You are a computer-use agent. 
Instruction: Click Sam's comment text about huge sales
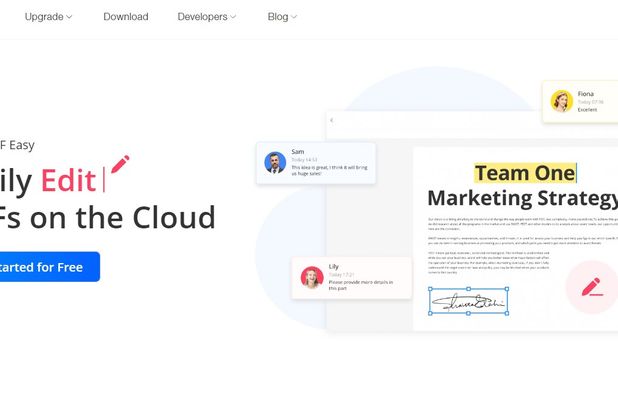click(x=329, y=170)
